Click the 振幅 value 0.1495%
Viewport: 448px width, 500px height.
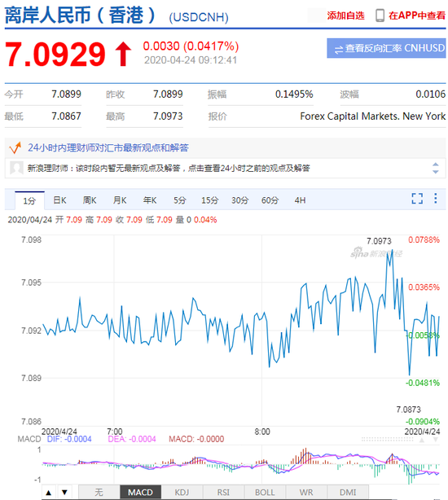[294, 94]
